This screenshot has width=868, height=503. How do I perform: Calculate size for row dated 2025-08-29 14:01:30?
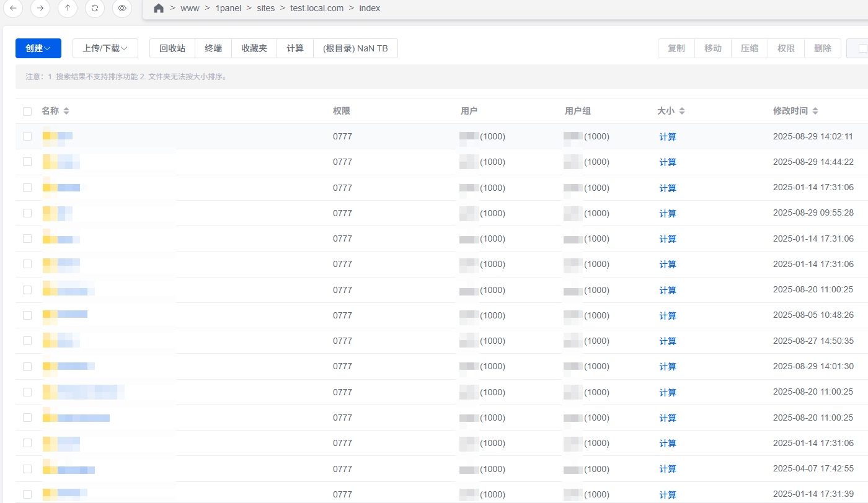[x=668, y=367]
